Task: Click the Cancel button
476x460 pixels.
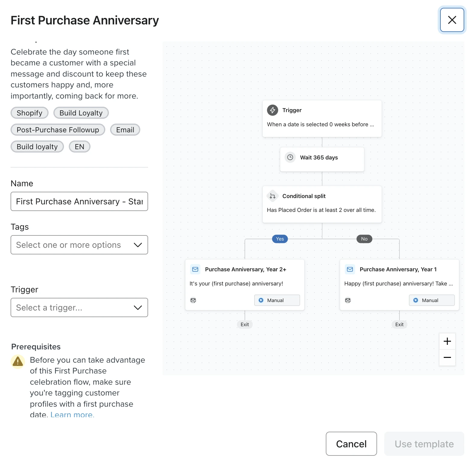Action: (351, 444)
